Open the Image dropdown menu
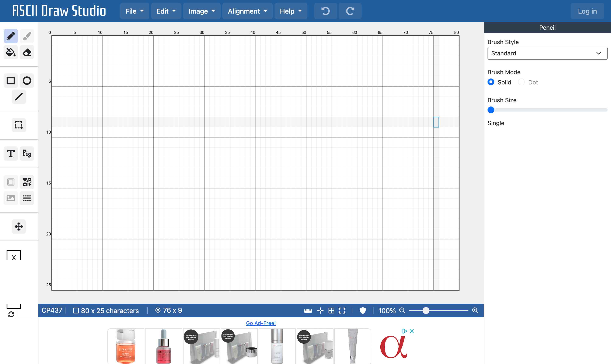The image size is (611, 364). click(202, 11)
